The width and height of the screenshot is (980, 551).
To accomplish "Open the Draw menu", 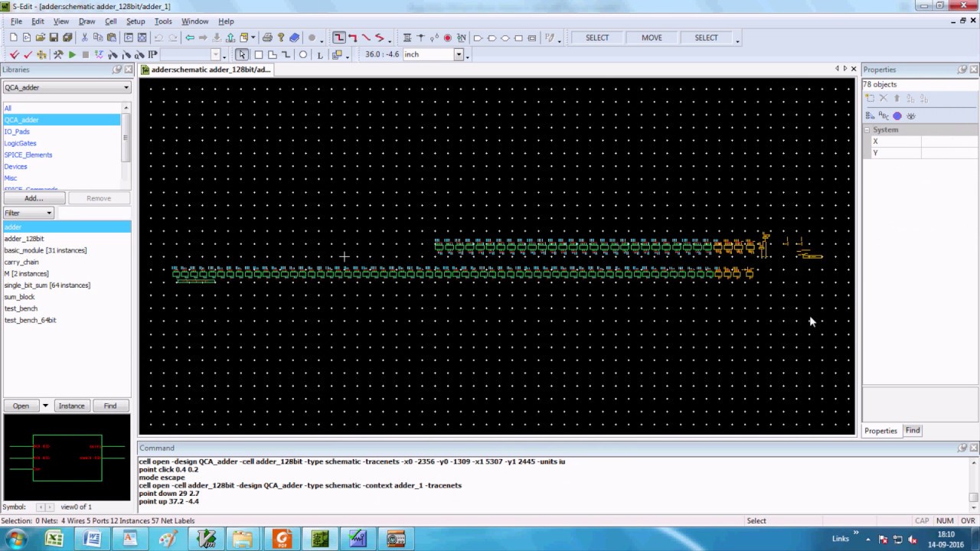I will pos(87,21).
